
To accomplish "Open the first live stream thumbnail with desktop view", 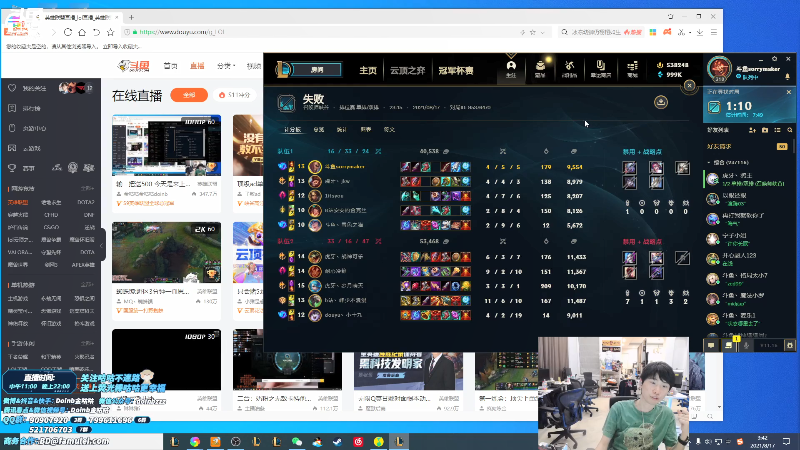I will tap(166, 145).
